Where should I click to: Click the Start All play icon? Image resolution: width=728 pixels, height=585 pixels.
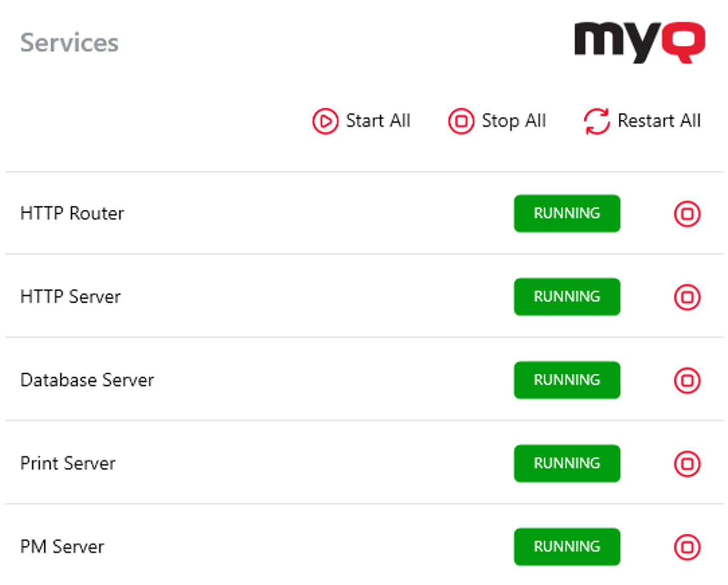click(325, 121)
